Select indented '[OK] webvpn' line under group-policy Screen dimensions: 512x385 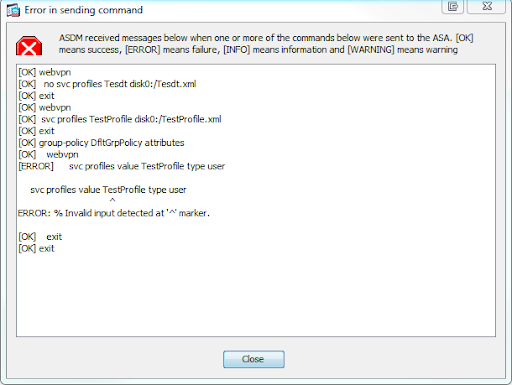tap(48, 155)
